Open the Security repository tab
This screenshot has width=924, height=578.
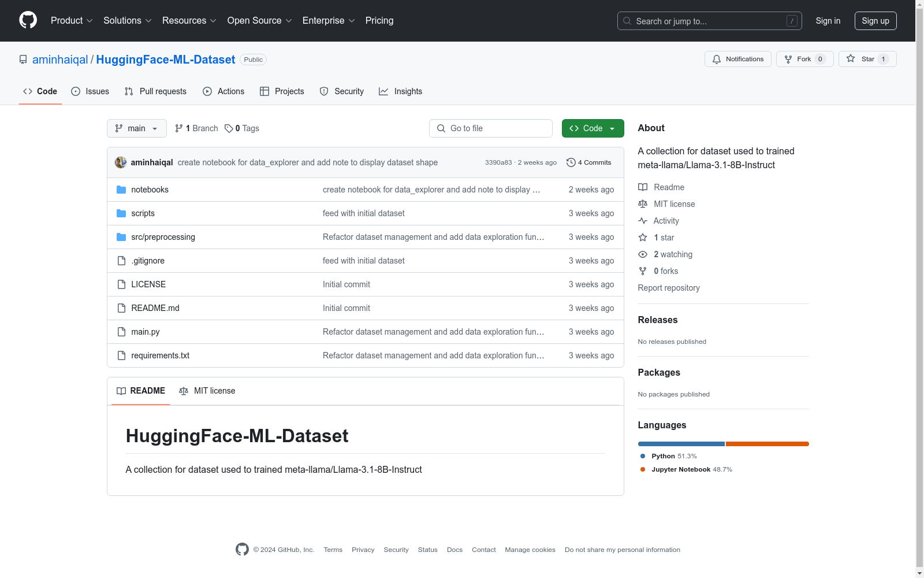pyautogui.click(x=342, y=91)
